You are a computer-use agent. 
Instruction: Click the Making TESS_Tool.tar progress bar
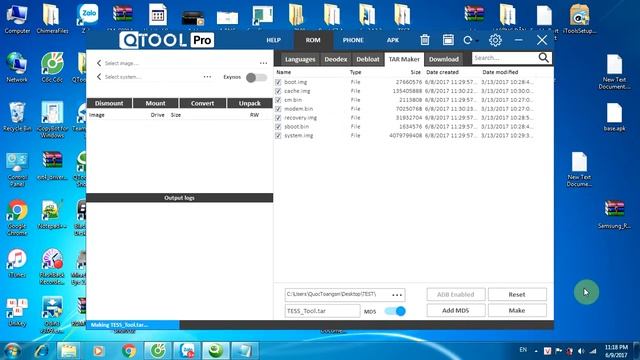point(133,325)
